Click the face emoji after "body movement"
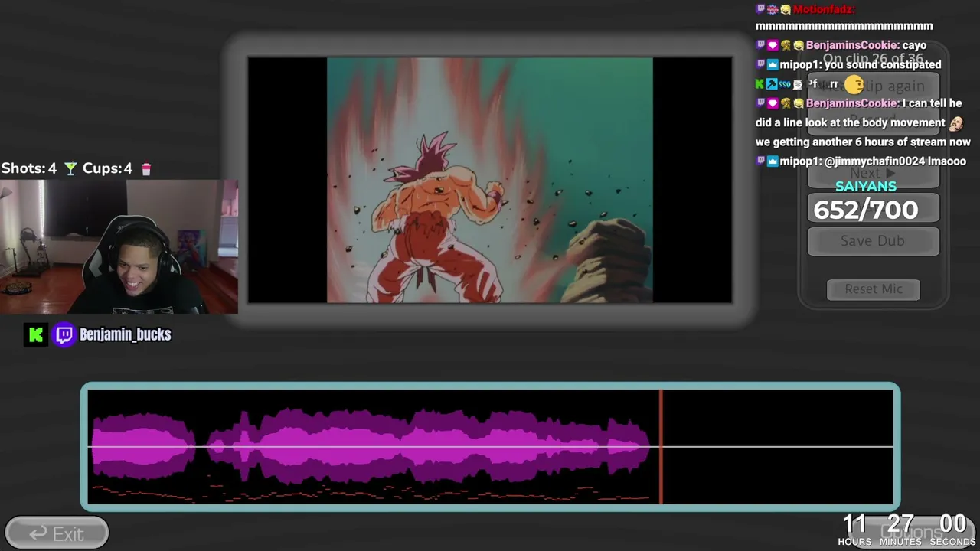980x551 pixels. tap(955, 122)
